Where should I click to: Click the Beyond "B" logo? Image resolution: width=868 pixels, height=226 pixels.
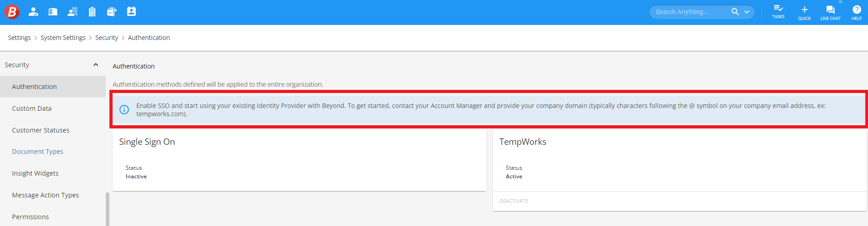[12, 12]
